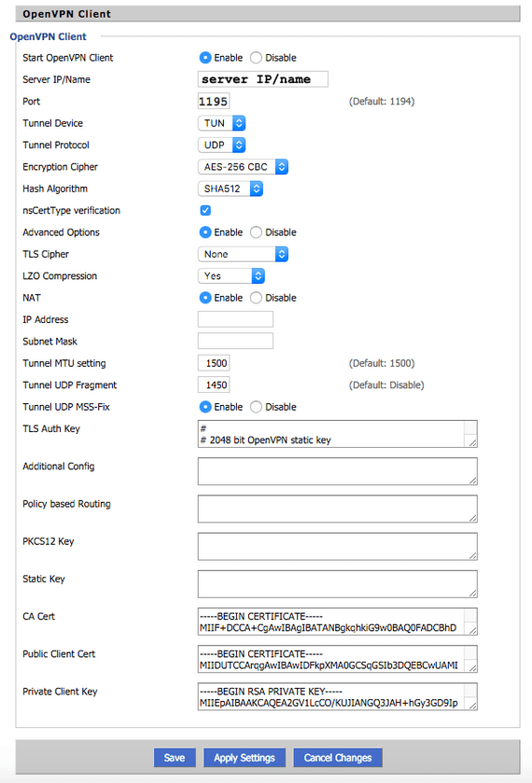Click the gray "OpenVPN Client" header bar
Screen dimensions: 532x783
pyautogui.click(x=268, y=13)
